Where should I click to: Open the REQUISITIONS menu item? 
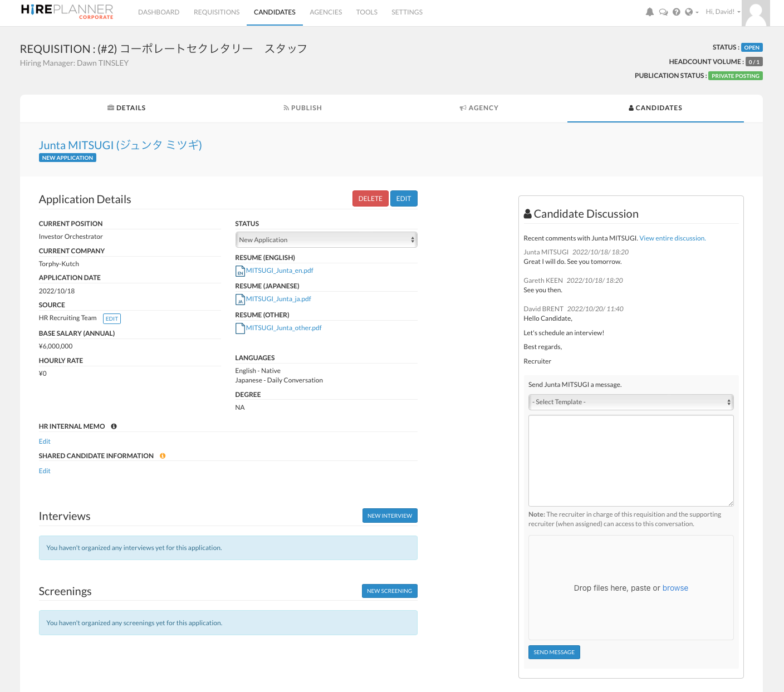coord(216,12)
